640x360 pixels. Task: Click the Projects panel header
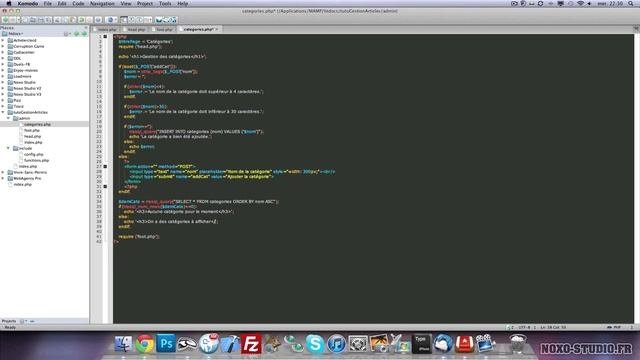click(9, 321)
